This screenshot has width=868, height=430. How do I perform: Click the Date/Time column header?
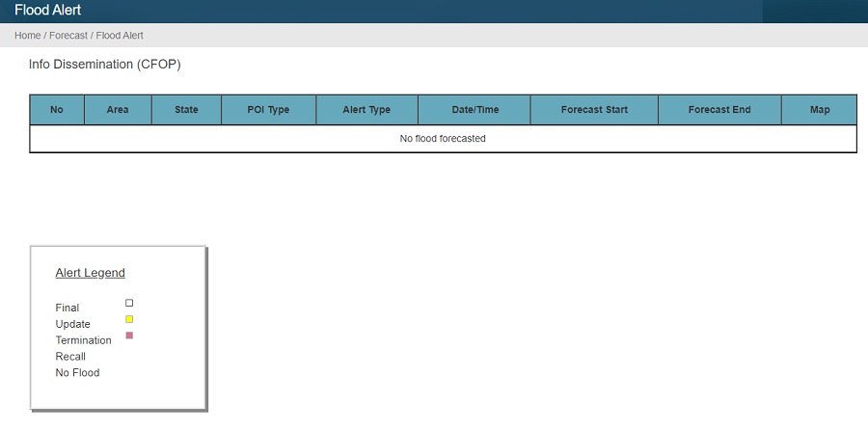[x=475, y=110]
